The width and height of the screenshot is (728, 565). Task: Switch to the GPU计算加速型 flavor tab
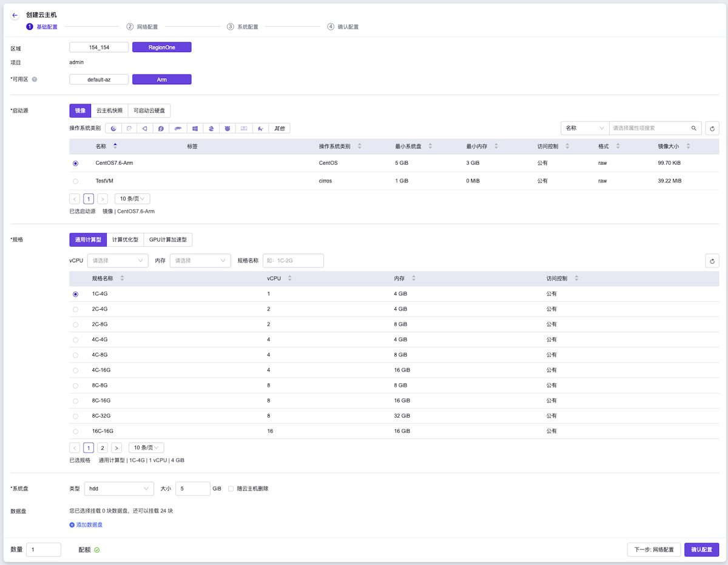tap(168, 240)
